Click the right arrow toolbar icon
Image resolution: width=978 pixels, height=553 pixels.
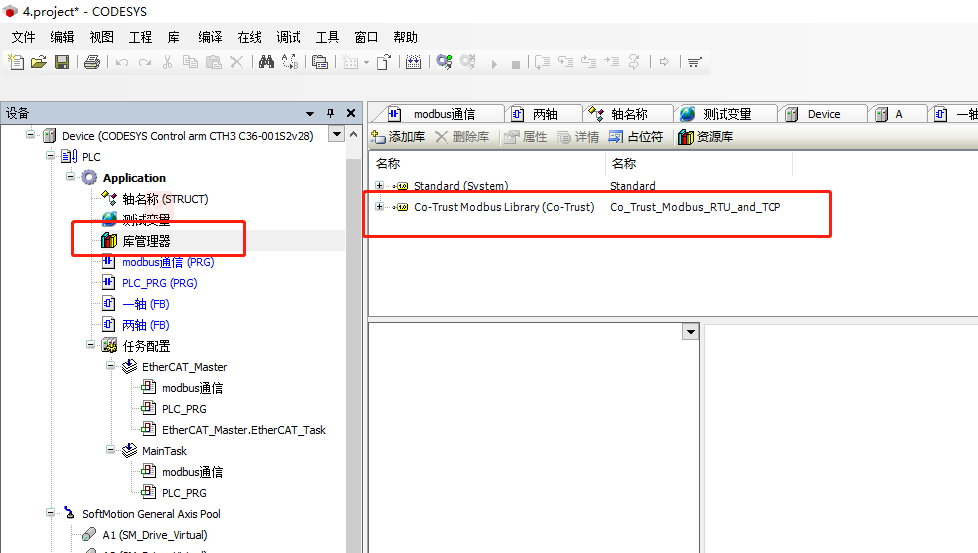click(664, 62)
